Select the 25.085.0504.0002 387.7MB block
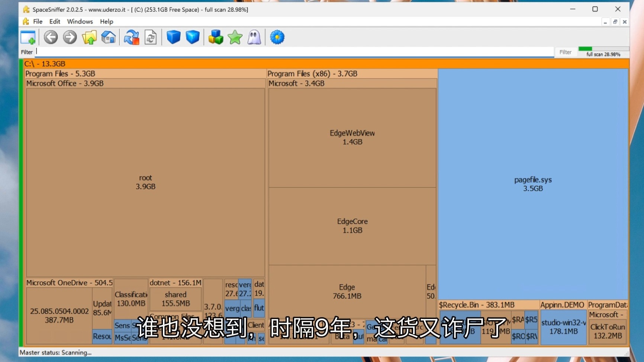The width and height of the screenshot is (644, 362). [59, 316]
